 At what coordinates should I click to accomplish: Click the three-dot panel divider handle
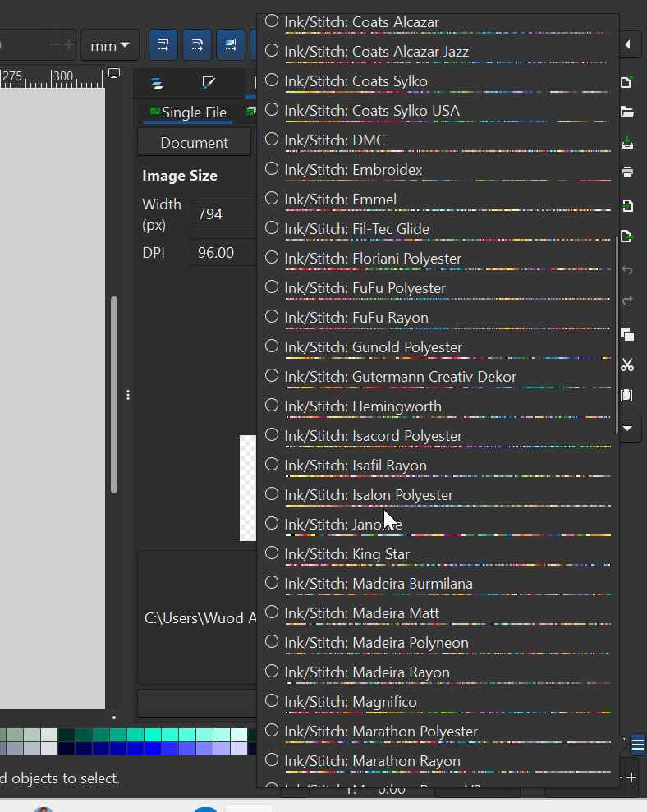128,395
